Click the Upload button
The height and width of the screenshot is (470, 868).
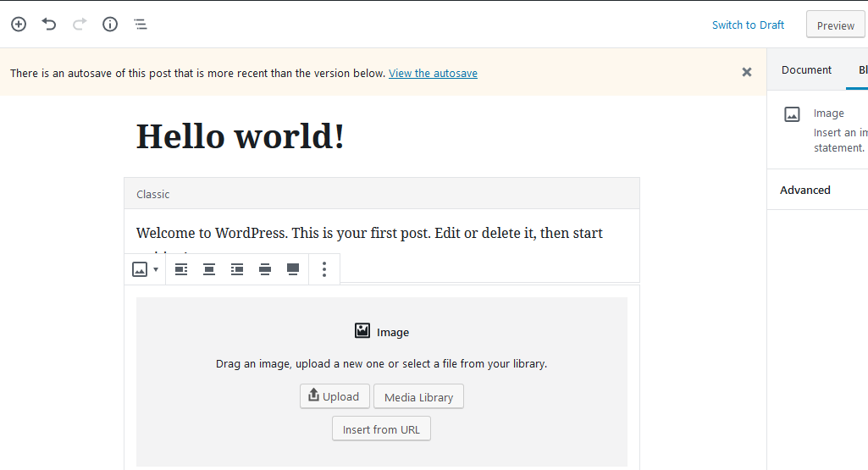[x=334, y=396]
